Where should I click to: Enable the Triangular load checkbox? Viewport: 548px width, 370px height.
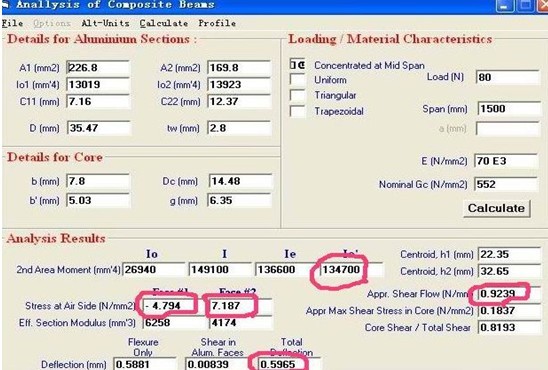coord(297,95)
